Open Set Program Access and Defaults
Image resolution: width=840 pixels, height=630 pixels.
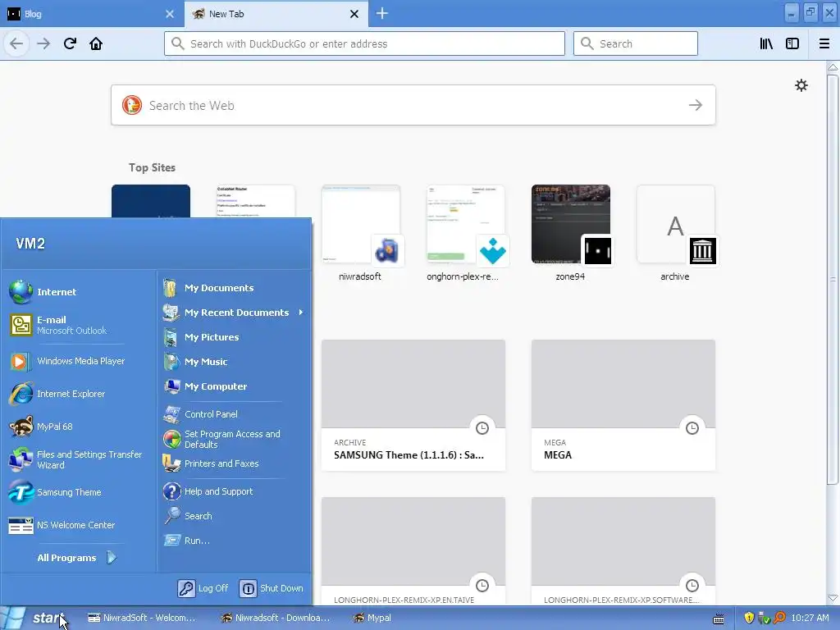pos(234,440)
